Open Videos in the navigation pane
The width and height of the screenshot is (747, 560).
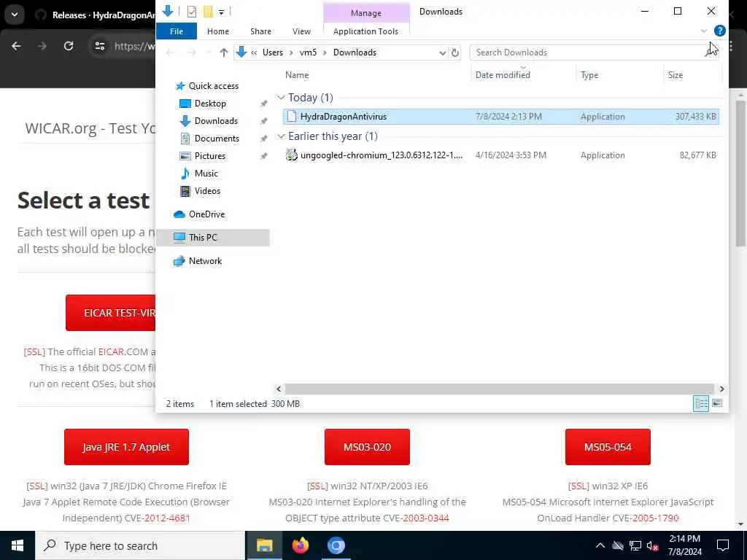pos(206,191)
